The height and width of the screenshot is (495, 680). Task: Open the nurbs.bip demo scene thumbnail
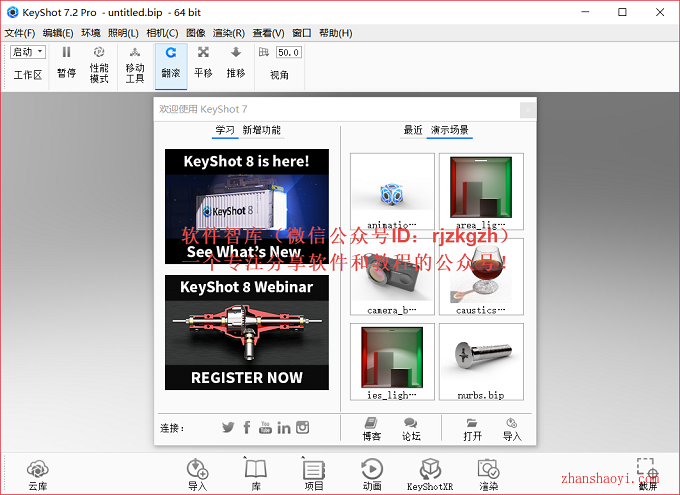coord(481,361)
